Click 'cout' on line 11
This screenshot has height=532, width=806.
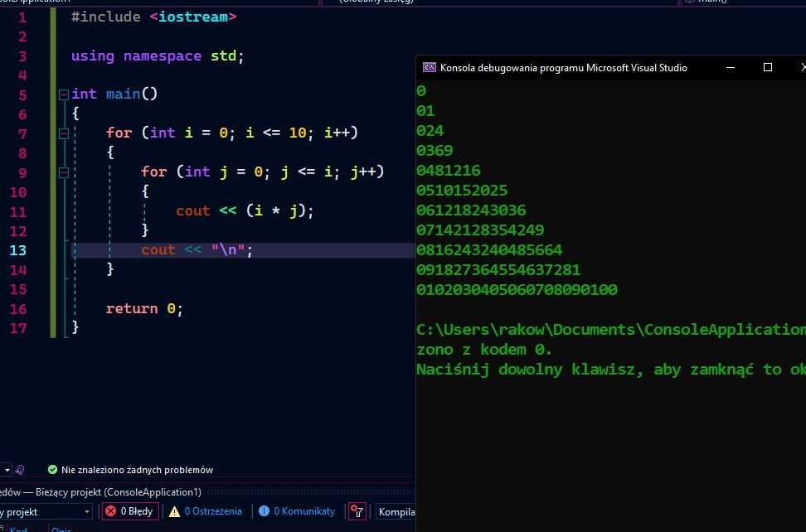[192, 211]
